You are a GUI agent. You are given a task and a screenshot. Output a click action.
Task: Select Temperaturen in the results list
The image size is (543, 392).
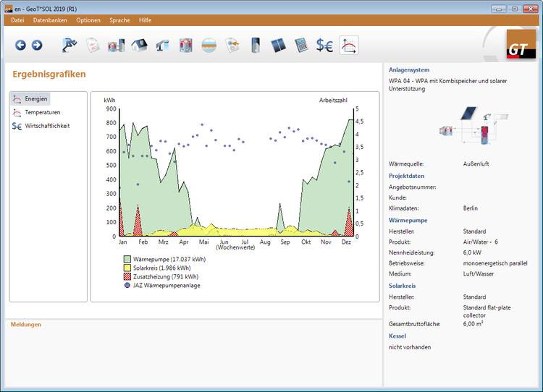coord(41,112)
